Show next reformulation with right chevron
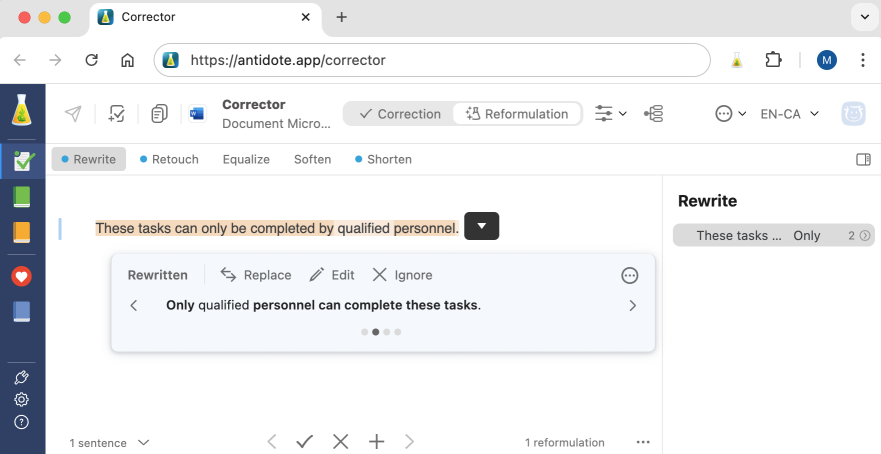The height and width of the screenshot is (454, 881). click(x=633, y=306)
